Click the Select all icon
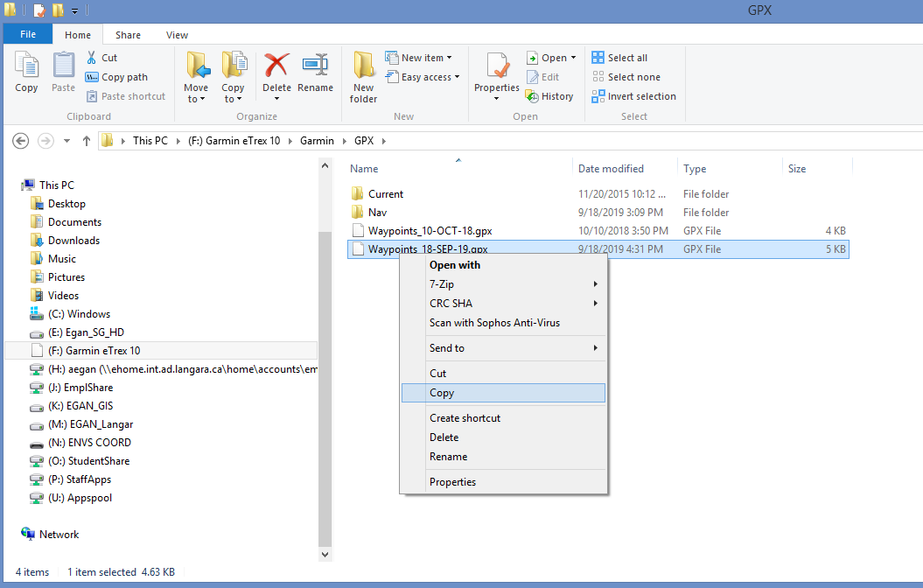The width and height of the screenshot is (923, 588). pyautogui.click(x=598, y=58)
